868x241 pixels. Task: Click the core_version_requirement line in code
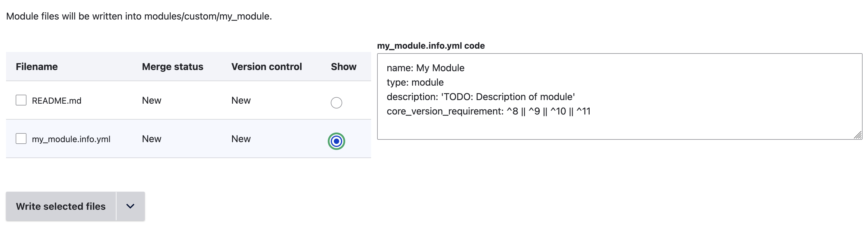coord(488,111)
